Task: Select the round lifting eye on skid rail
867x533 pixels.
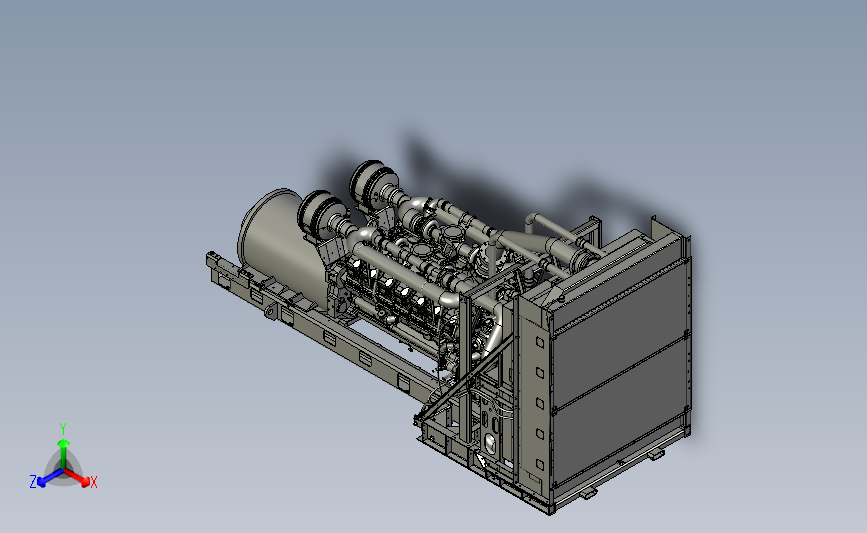Action: pyautogui.click(x=270, y=311)
